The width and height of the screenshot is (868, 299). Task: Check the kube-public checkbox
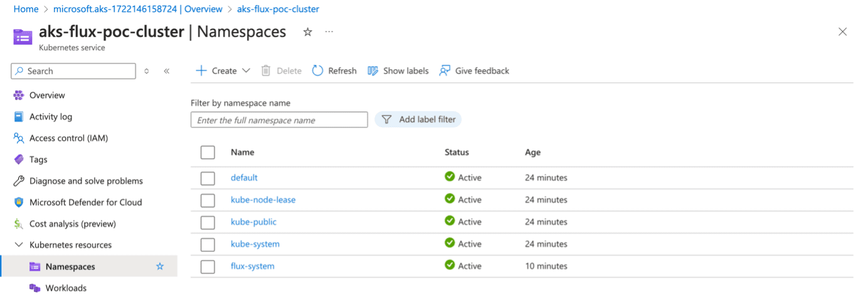pyautogui.click(x=208, y=222)
